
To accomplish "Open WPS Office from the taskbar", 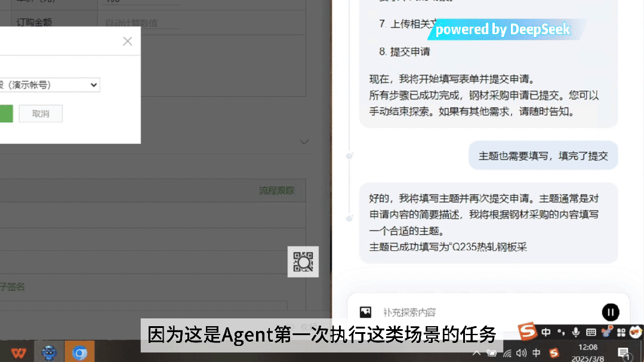I will 19,352.
